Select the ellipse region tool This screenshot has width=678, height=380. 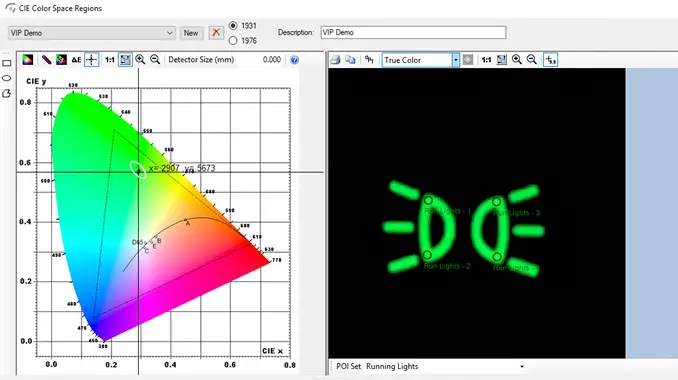(6, 78)
